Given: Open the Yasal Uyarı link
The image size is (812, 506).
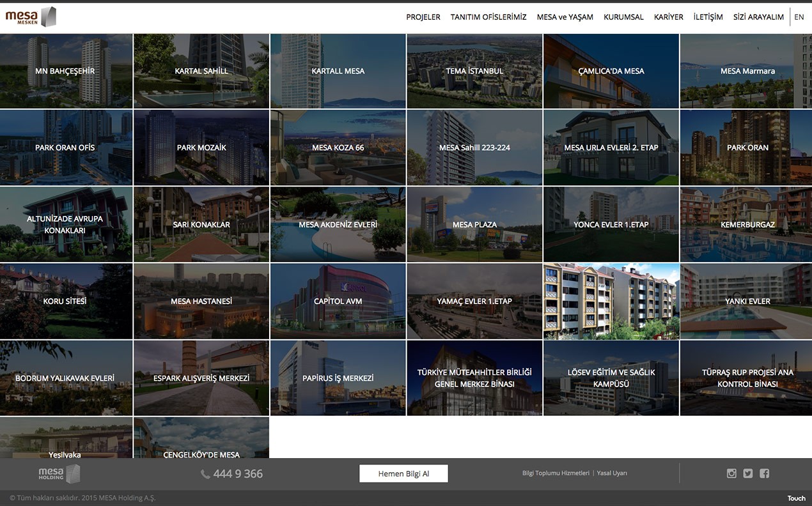Looking at the screenshot, I should (x=612, y=473).
